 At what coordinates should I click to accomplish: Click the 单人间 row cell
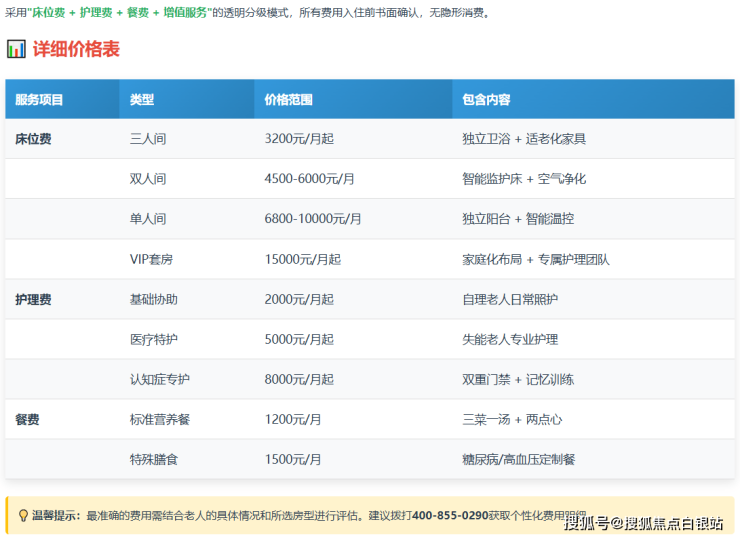tap(148, 219)
